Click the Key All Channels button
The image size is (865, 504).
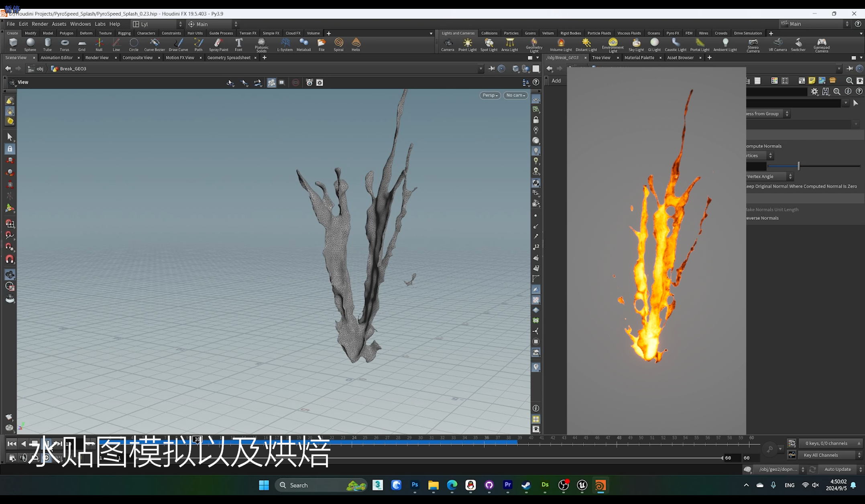coord(821,455)
